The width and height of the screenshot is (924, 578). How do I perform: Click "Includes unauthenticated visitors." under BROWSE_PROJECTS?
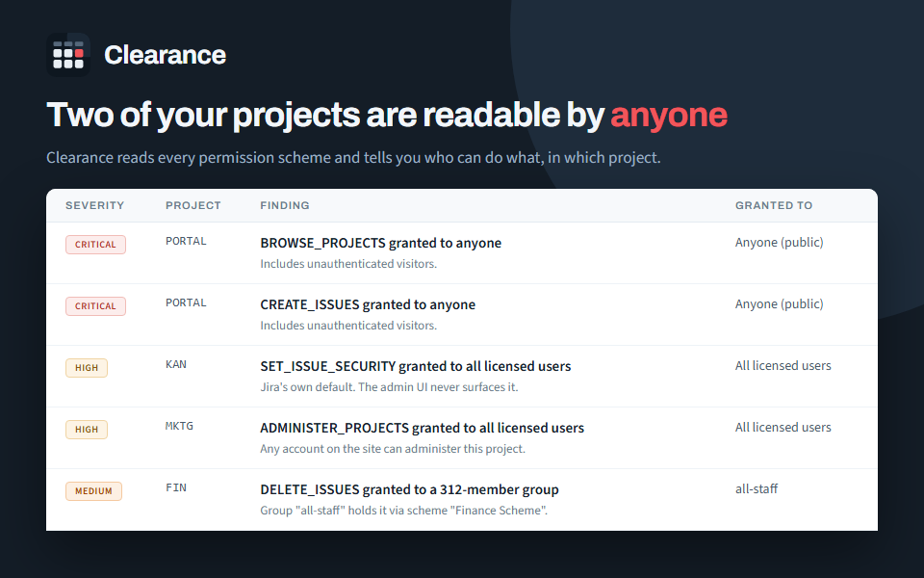348,264
